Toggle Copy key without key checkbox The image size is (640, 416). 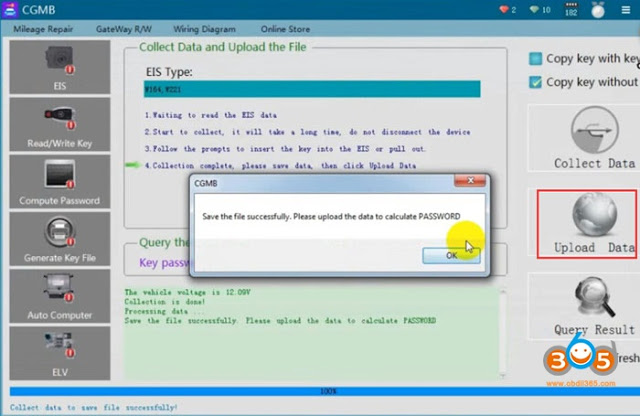[x=535, y=82]
